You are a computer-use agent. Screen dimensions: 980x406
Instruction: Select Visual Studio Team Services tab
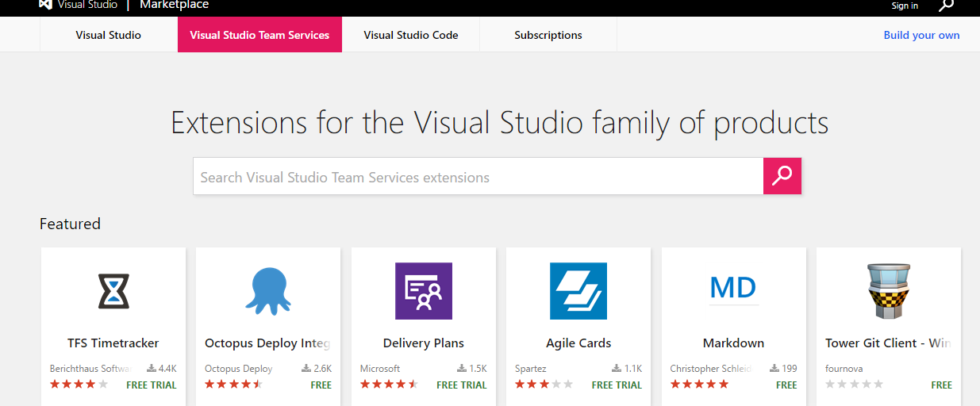(259, 35)
